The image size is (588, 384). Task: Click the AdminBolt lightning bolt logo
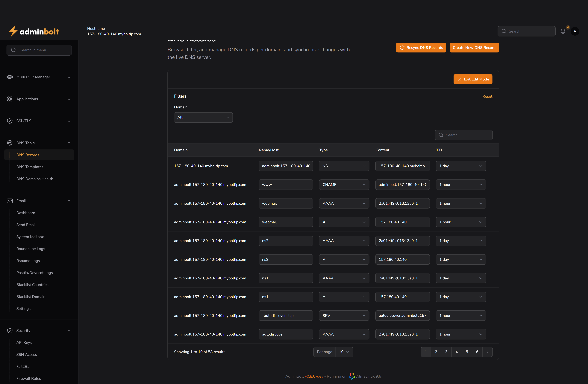[x=13, y=31]
